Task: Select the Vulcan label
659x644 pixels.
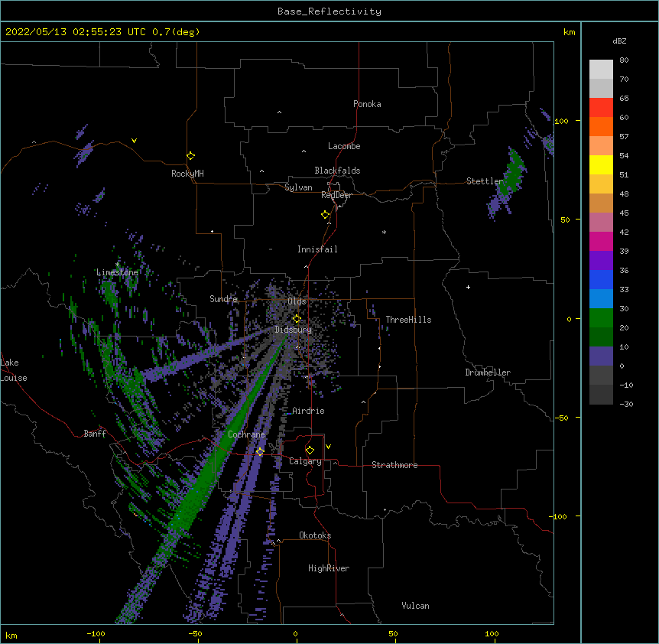Action: [415, 606]
